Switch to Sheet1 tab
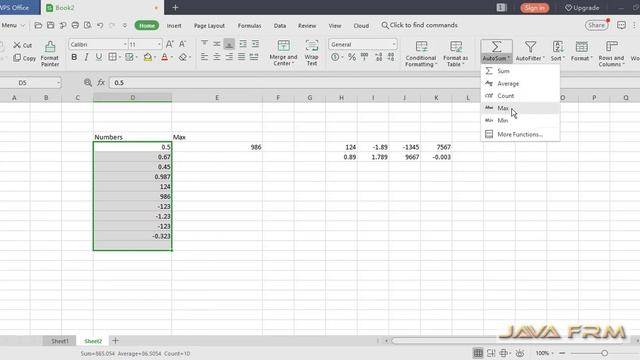 coord(60,341)
